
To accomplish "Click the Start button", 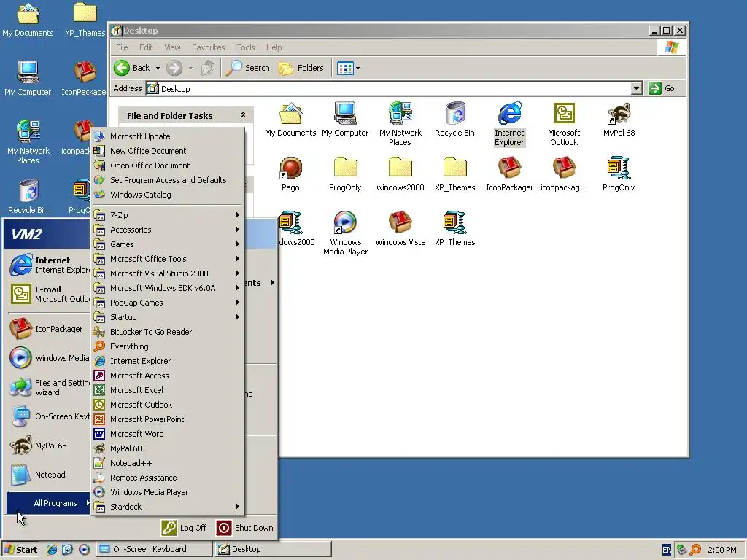I will coord(20,550).
